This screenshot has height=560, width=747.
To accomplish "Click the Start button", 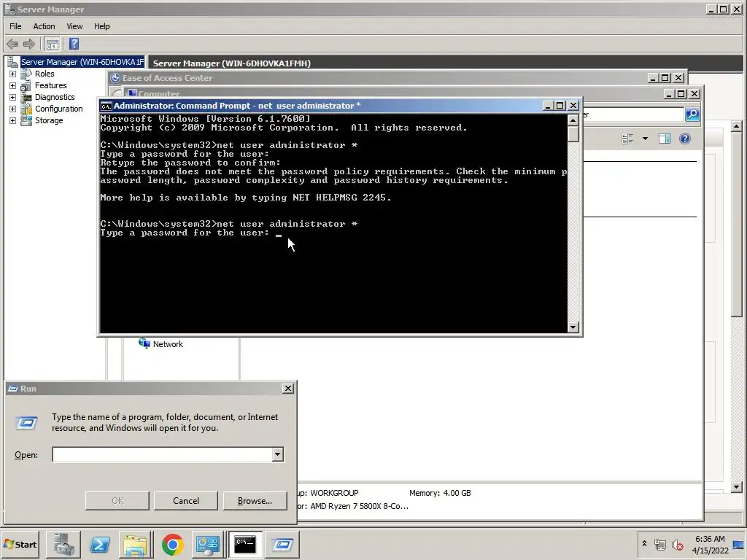I will (x=20, y=544).
